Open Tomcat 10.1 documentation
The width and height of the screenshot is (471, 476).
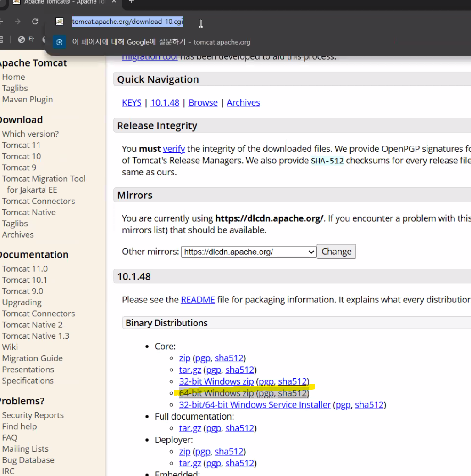pos(25,280)
